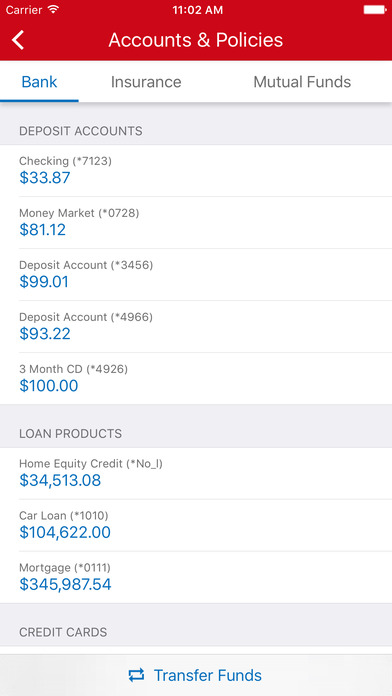
Task: Tap the Deposit Accounts section header
Action: (x=81, y=131)
